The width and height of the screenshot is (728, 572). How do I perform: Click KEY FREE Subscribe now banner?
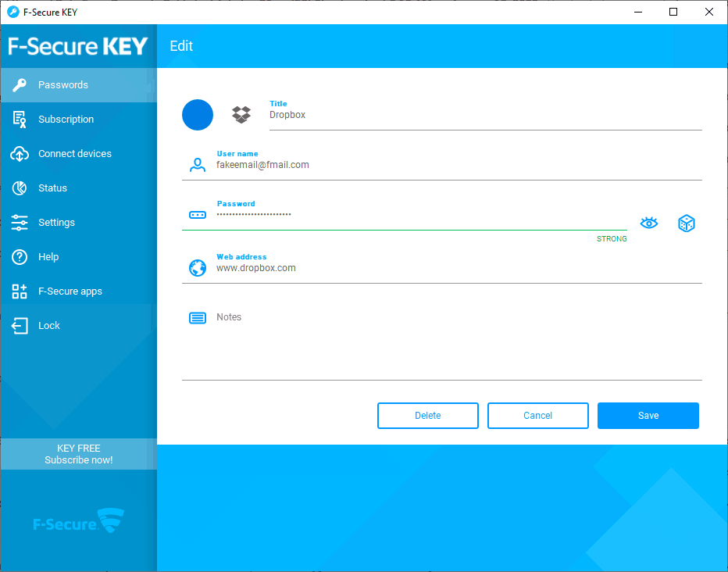tap(78, 454)
